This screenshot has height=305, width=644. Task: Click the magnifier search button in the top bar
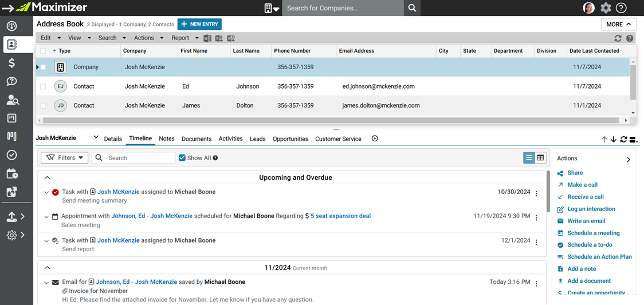[x=413, y=8]
